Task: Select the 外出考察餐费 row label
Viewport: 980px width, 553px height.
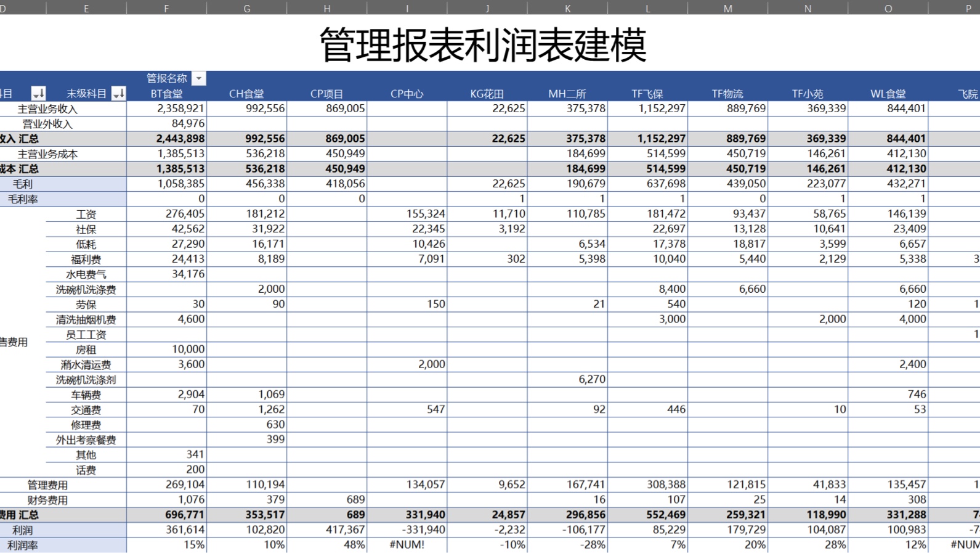Action: pos(86,440)
